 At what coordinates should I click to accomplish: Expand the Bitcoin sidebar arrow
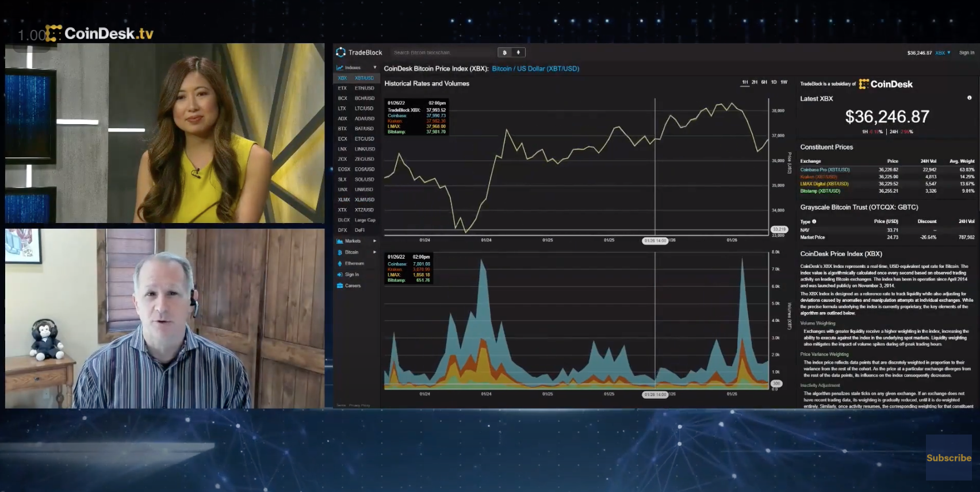pyautogui.click(x=375, y=252)
